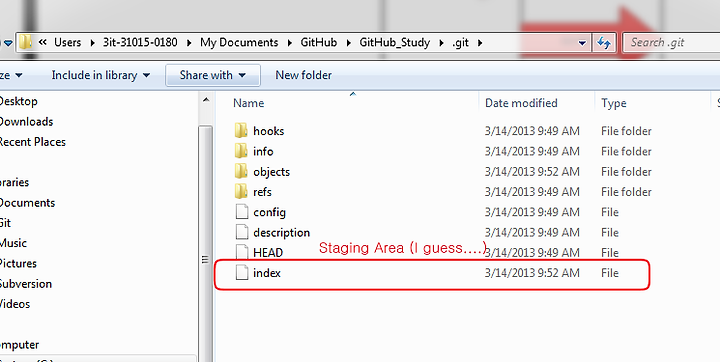The image size is (720, 362).
Task: Expand subfolders arrow after 3it-31015-0180
Action: (189, 43)
